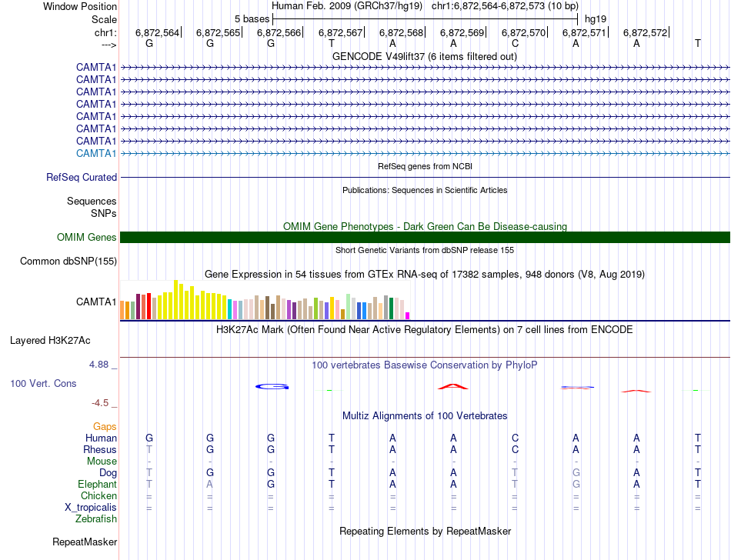Click the RepeatMasker track label
The height and width of the screenshot is (560, 731).
[85, 542]
